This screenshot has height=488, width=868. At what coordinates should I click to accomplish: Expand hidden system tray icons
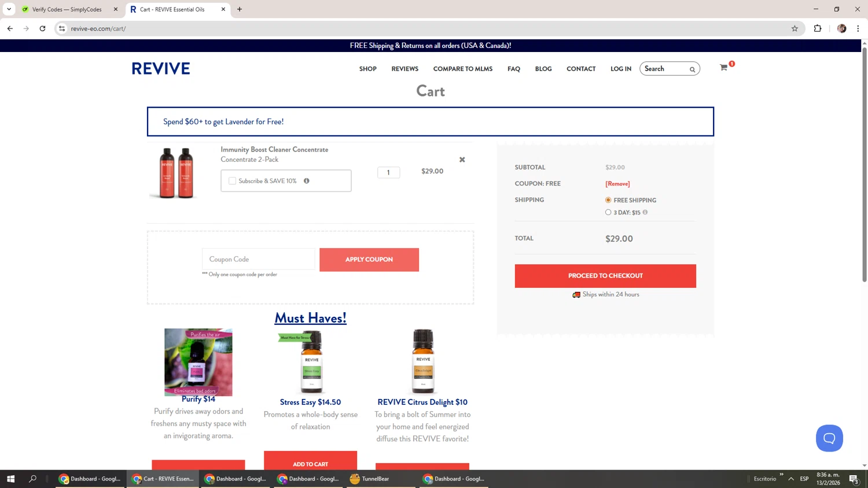click(x=791, y=479)
